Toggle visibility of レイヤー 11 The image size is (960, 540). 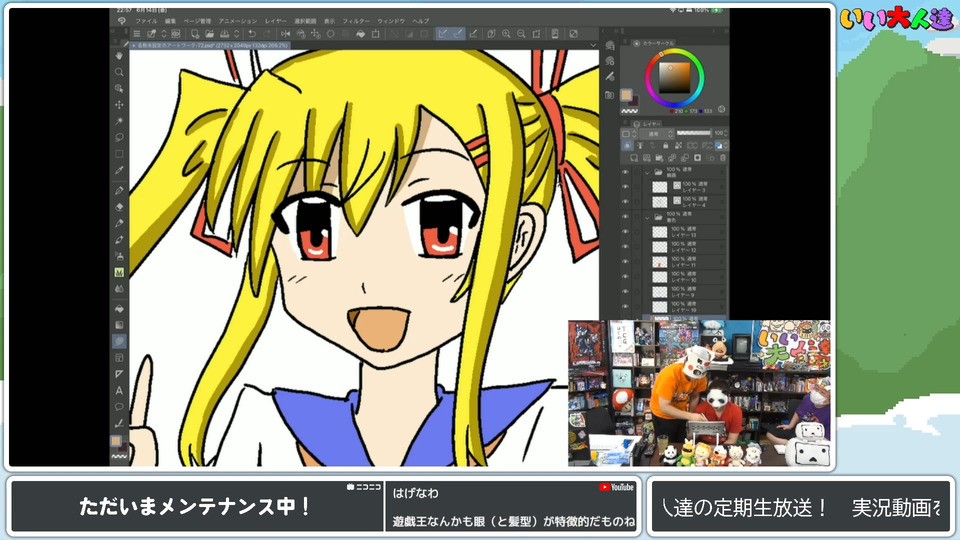(x=625, y=260)
